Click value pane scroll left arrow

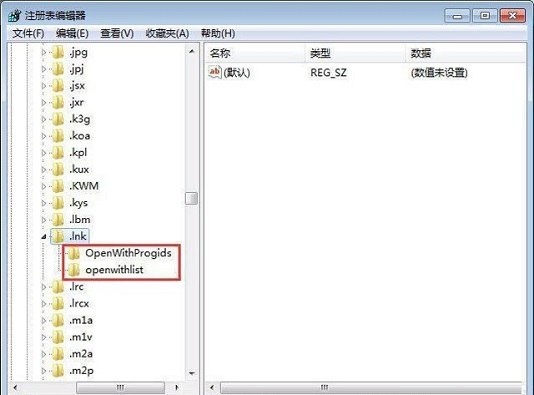[212, 387]
